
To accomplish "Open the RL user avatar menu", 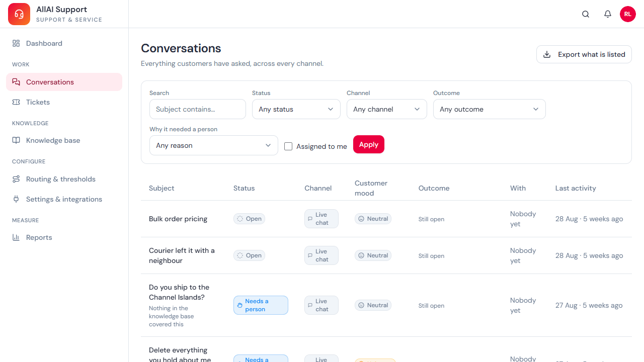I will coord(628,14).
